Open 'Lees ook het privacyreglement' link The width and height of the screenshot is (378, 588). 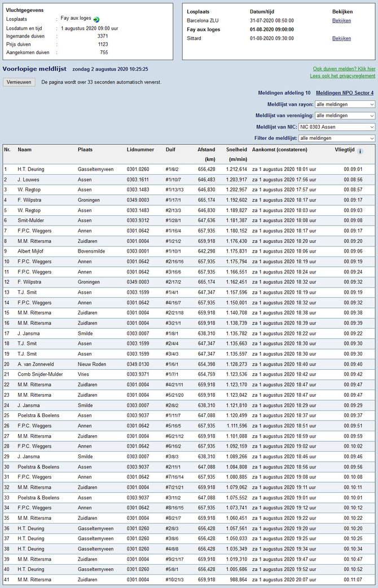(342, 76)
